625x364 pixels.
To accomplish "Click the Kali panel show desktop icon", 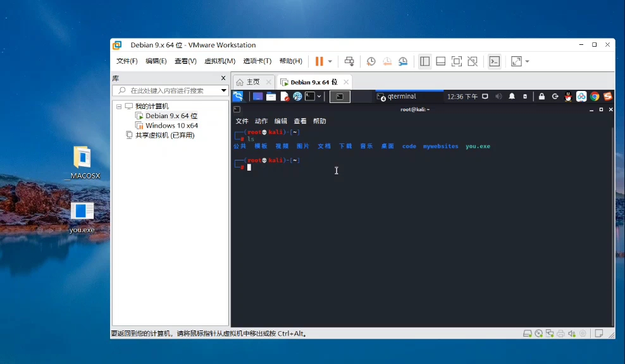I will [x=257, y=97].
